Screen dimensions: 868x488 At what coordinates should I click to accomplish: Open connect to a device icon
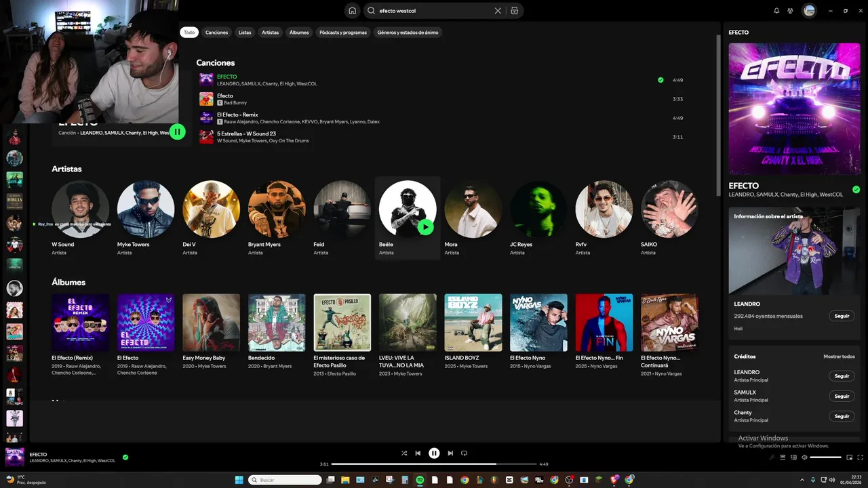click(x=793, y=457)
